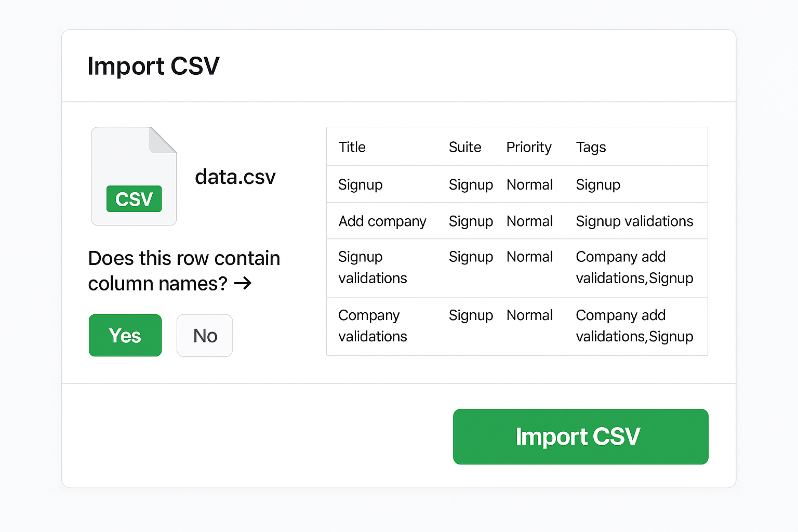Click the Tags column header
This screenshot has width=798, height=532.
click(x=591, y=147)
